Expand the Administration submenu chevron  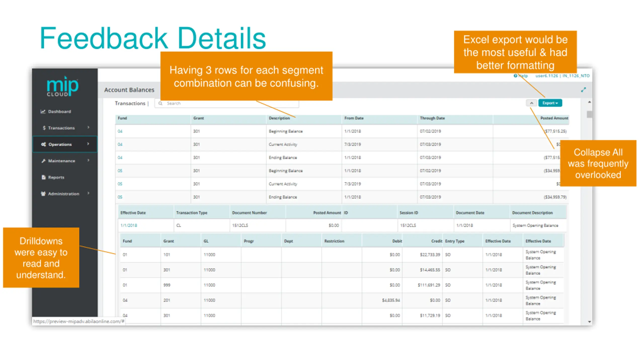(x=88, y=193)
